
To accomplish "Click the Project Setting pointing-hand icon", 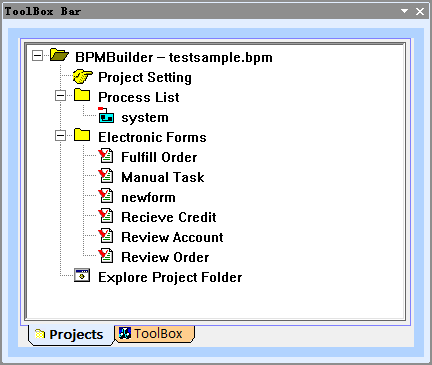I will coord(82,77).
